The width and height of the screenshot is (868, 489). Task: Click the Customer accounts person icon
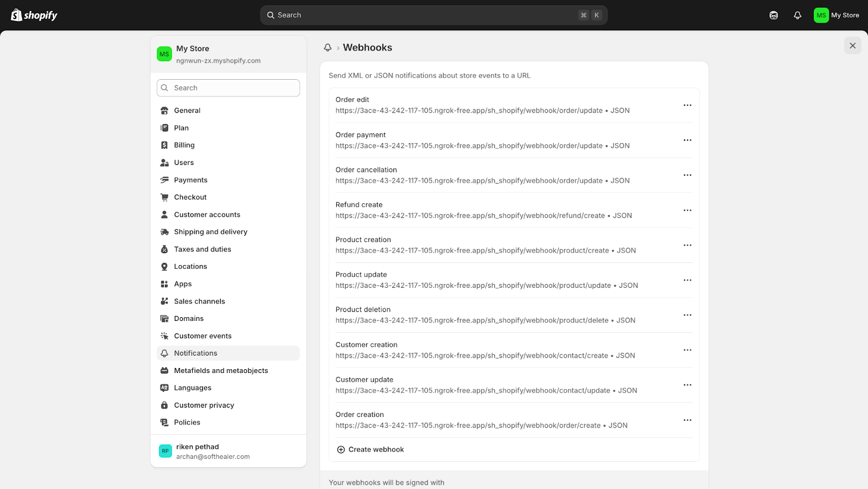[x=164, y=215]
